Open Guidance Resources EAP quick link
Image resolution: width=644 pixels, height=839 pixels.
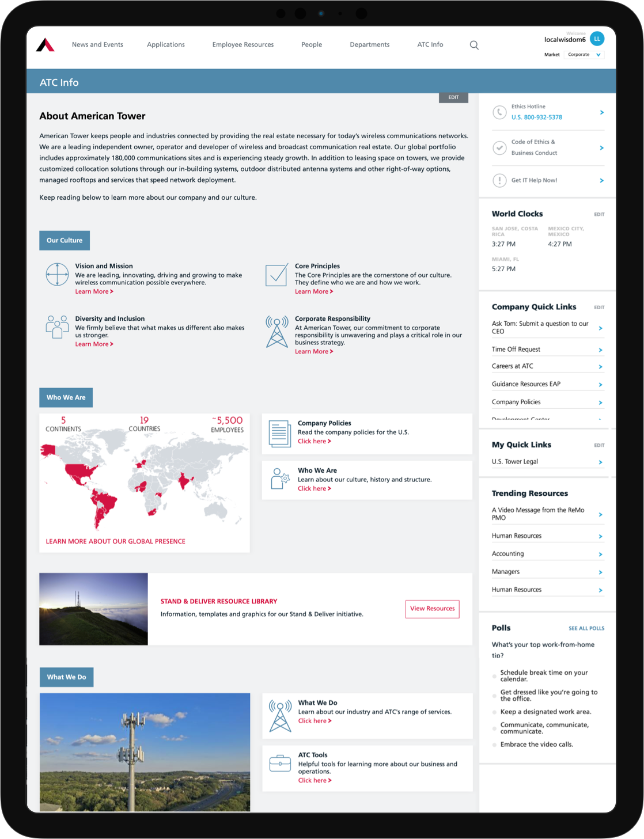tap(548, 384)
